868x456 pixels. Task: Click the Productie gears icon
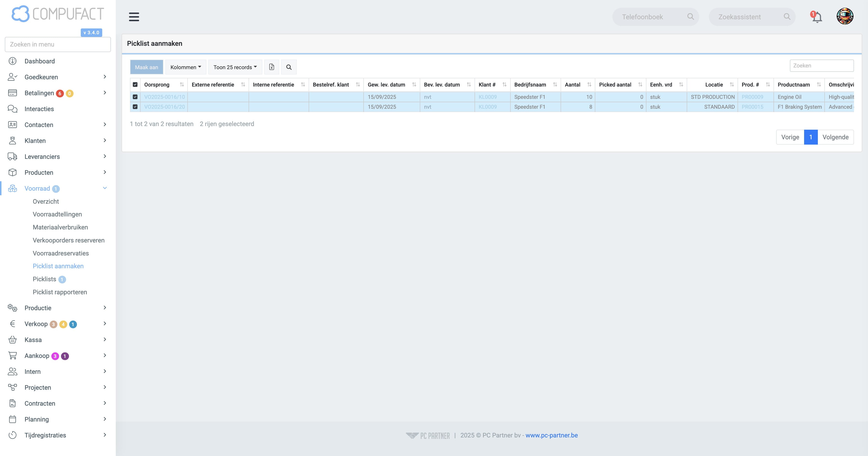click(x=13, y=308)
